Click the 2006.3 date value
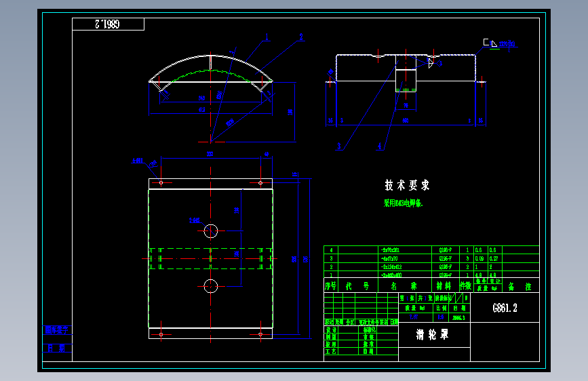This screenshot has width=588, height=381. [x=458, y=317]
